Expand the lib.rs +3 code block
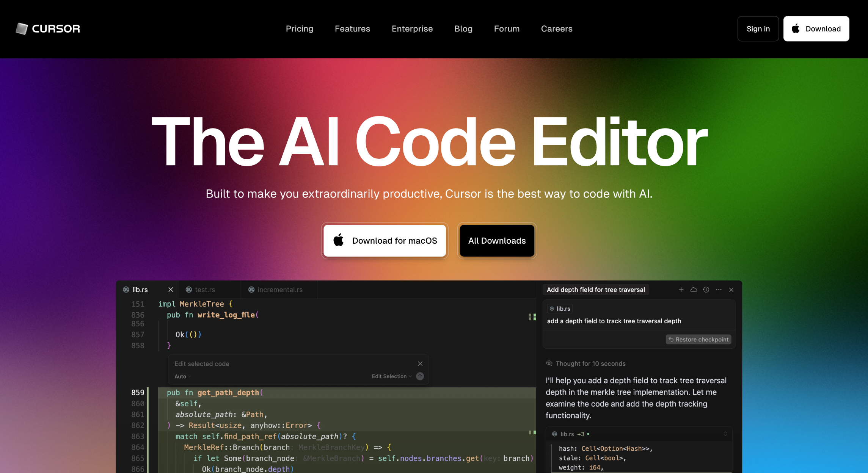 click(x=725, y=434)
